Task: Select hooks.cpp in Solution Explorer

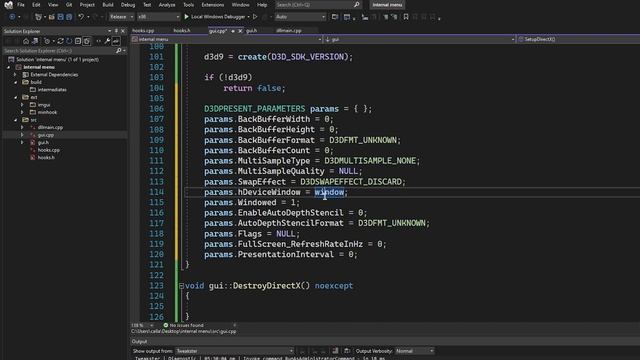Action: 49,150
